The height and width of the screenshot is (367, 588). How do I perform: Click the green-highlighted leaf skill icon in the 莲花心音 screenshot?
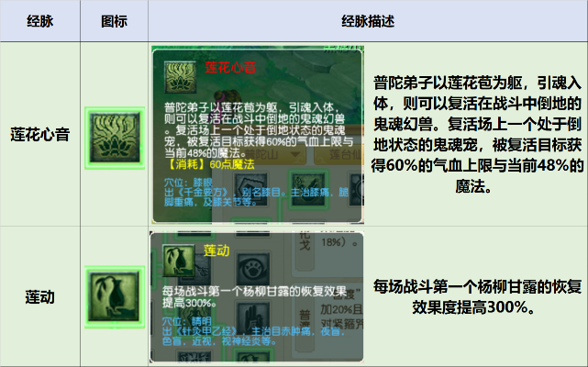coord(308,189)
